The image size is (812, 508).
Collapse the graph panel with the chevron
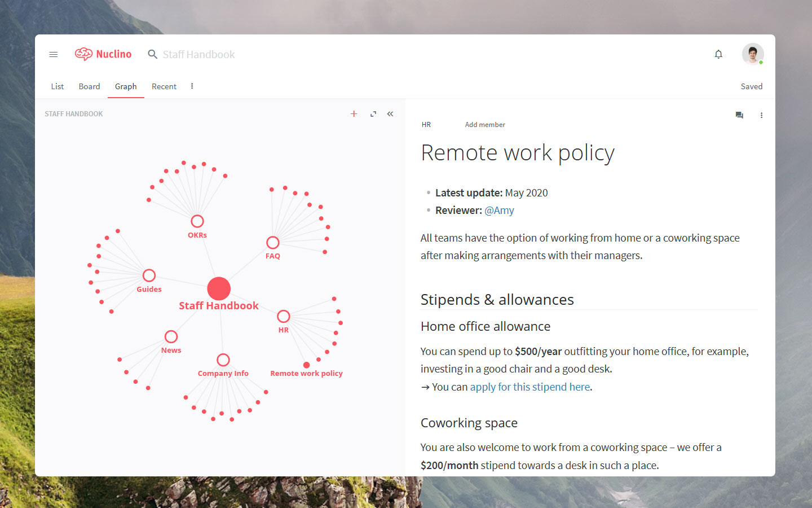tap(390, 113)
